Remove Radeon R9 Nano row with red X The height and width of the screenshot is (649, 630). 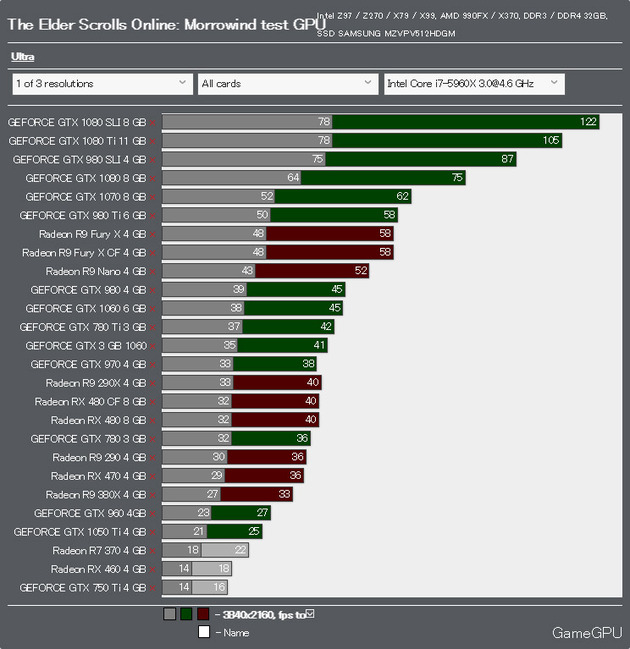pos(152,272)
